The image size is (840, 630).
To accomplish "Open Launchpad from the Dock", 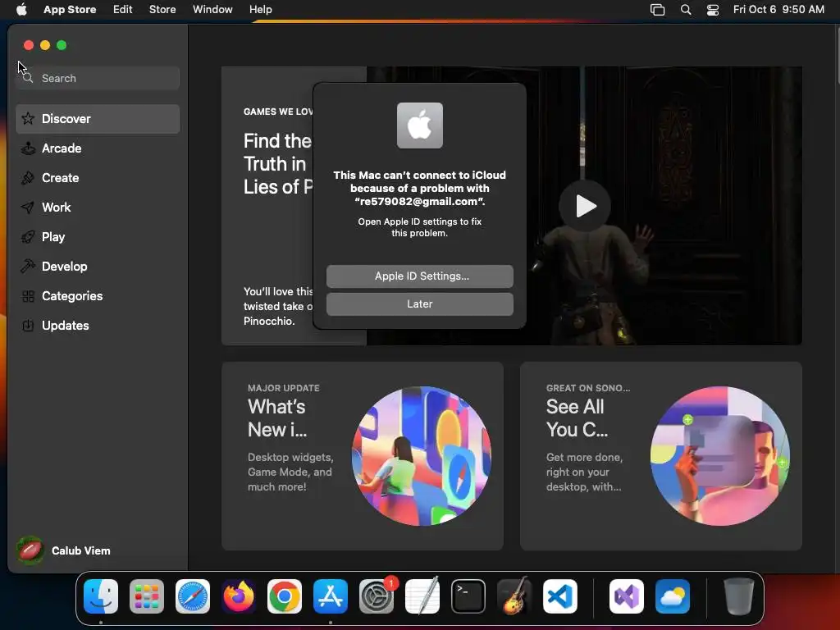I will pyautogui.click(x=147, y=596).
